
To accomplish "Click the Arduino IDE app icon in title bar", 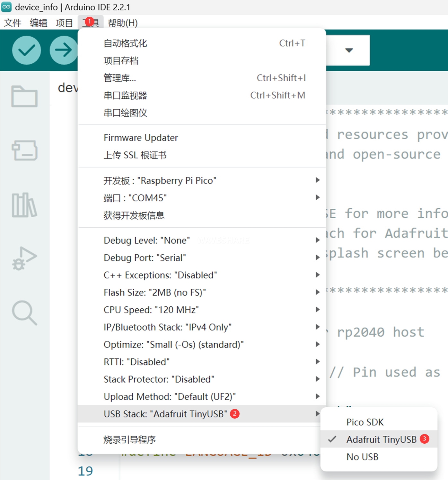I will coord(6,7).
